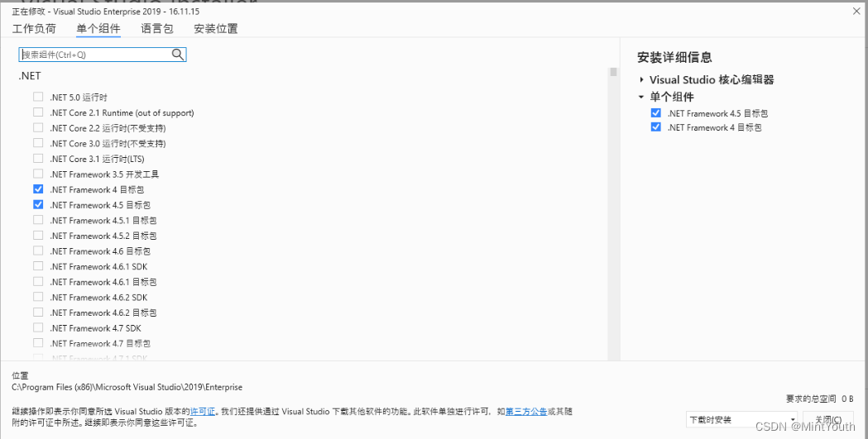Uncheck .NET Framework 4 目标包 in list

[38, 189]
